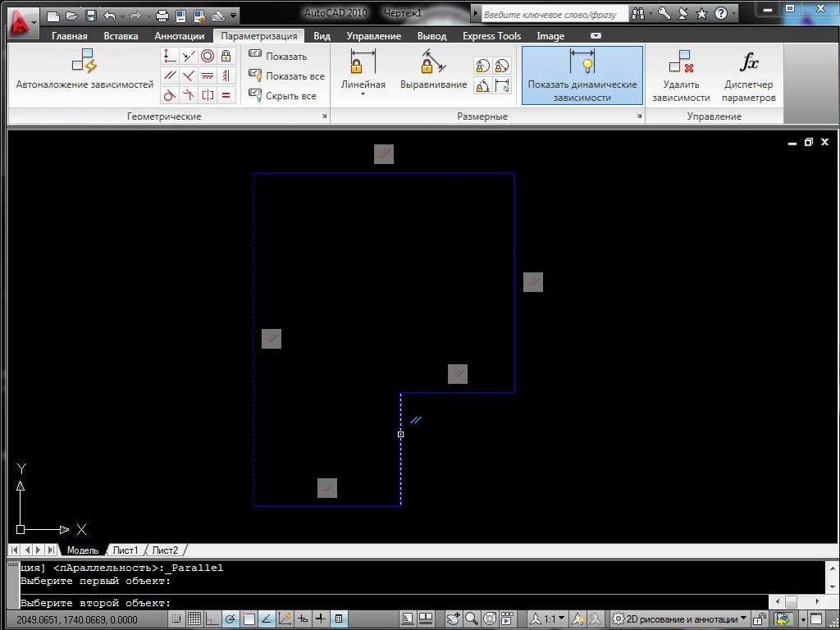
Task: Click the Symmetric constraint icon
Action: click(208, 95)
